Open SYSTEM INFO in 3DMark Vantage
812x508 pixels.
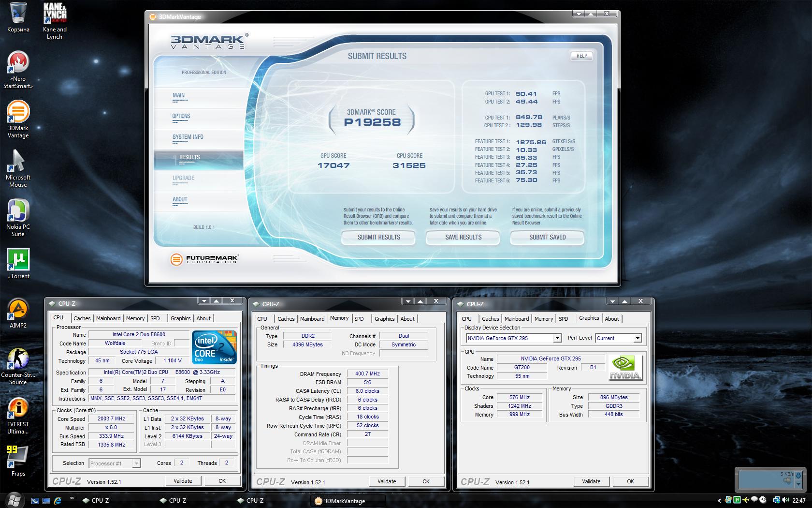188,137
